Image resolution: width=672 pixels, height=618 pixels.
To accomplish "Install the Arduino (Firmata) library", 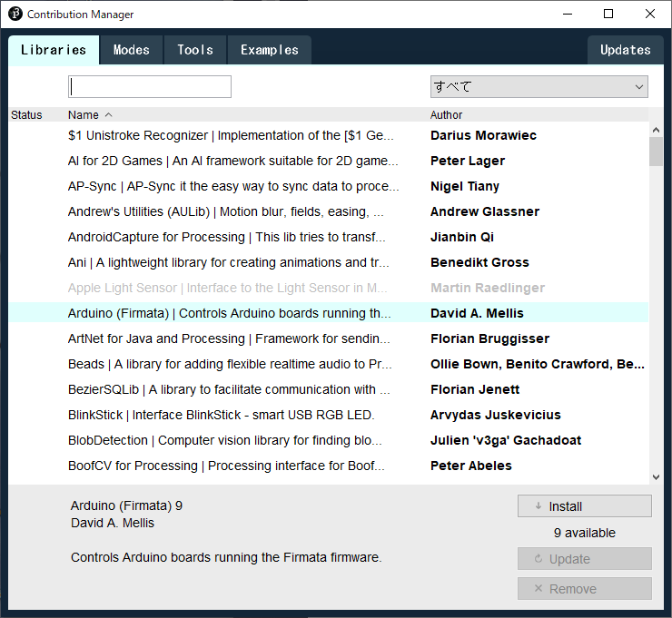I will pos(585,506).
